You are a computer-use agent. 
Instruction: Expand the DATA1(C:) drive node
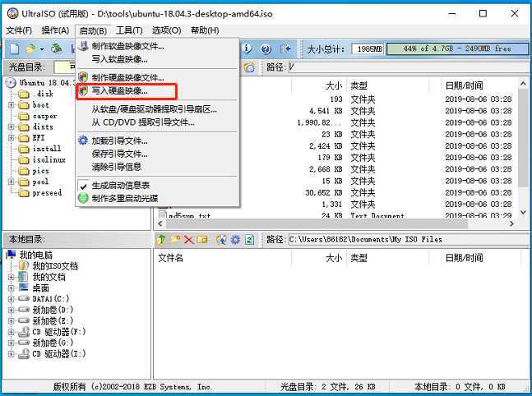click(x=12, y=299)
